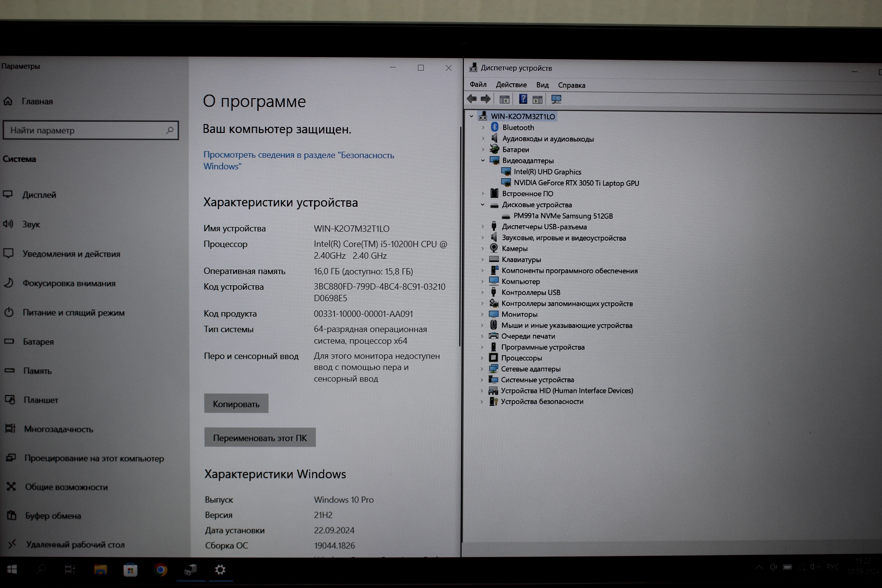882x588 pixels.
Task: Open the Вид menu
Action: pyautogui.click(x=542, y=85)
